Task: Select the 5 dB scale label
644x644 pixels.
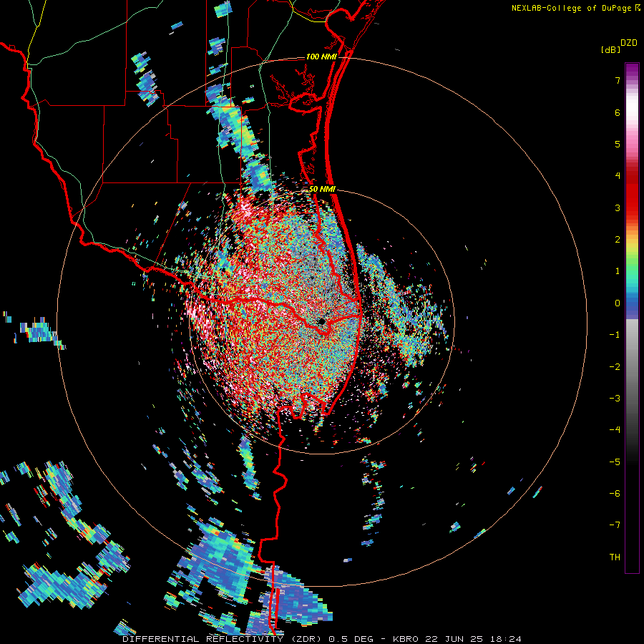Action: tap(618, 144)
